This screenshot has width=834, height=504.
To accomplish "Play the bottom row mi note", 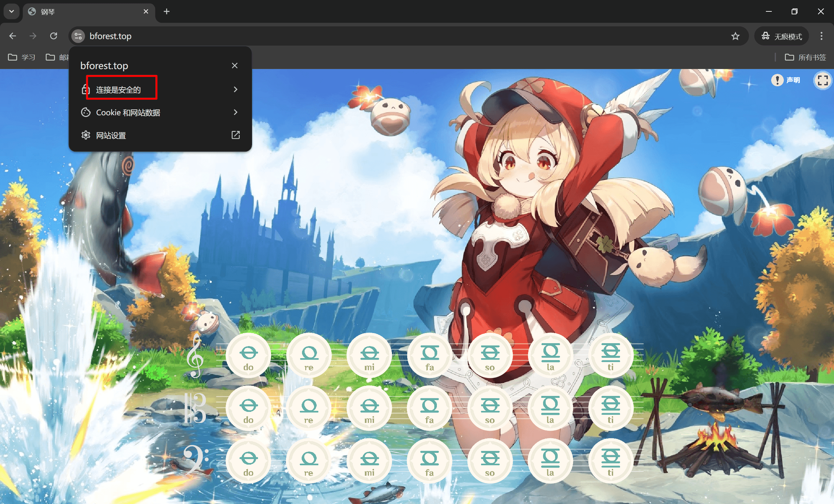I will click(x=369, y=461).
